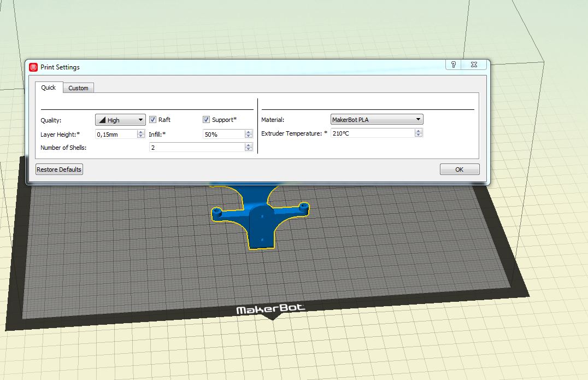Image resolution: width=588 pixels, height=380 pixels.
Task: Switch to the Quick tab
Action: [49, 87]
